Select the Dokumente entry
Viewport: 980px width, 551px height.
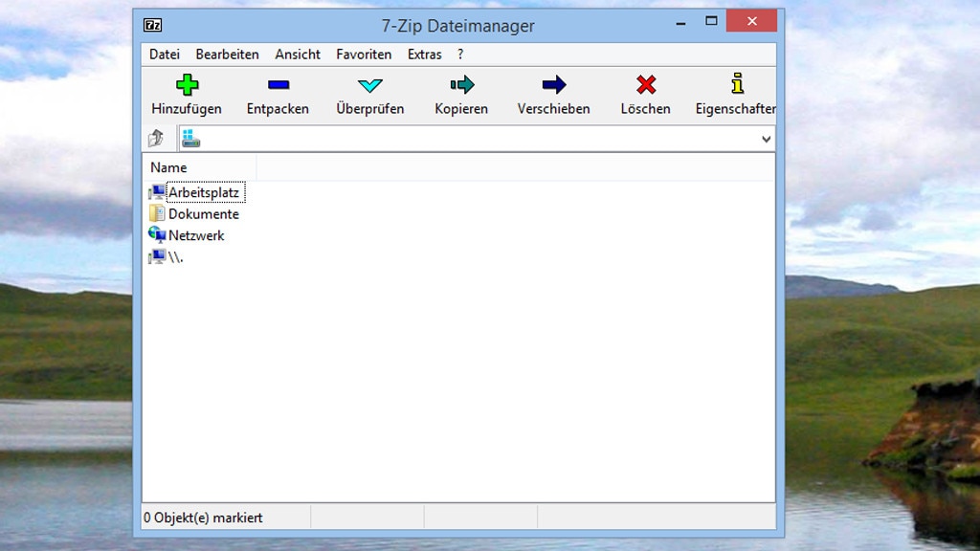click(x=204, y=213)
